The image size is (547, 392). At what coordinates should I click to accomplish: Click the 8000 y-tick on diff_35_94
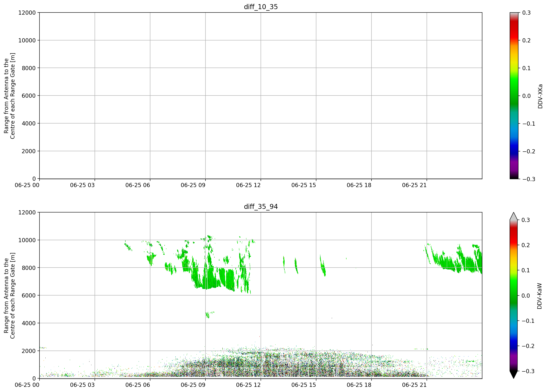(29, 268)
